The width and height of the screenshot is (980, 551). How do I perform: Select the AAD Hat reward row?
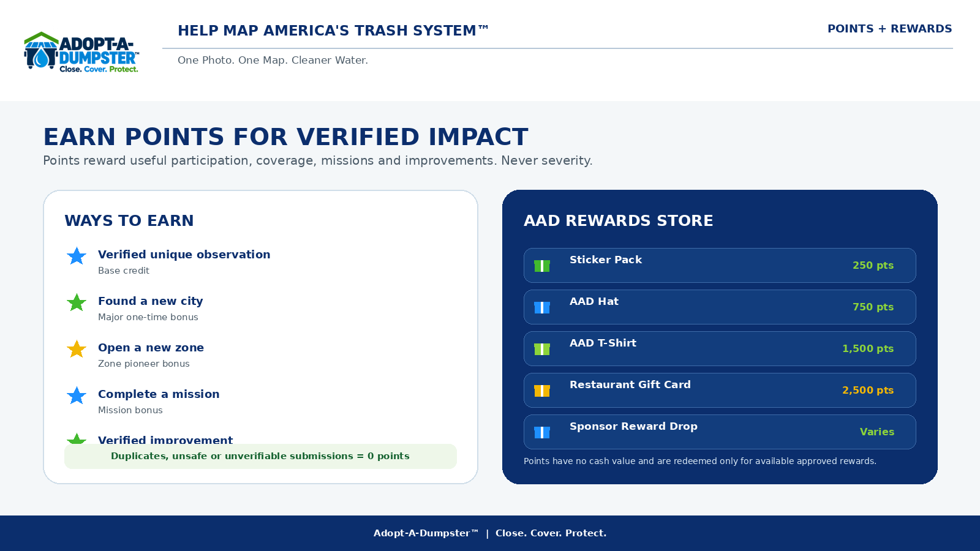coord(720,307)
